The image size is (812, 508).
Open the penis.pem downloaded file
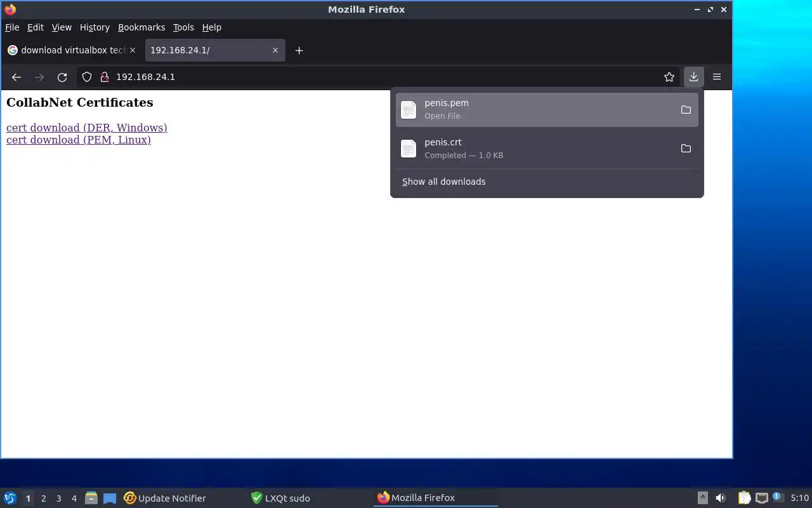(547, 110)
